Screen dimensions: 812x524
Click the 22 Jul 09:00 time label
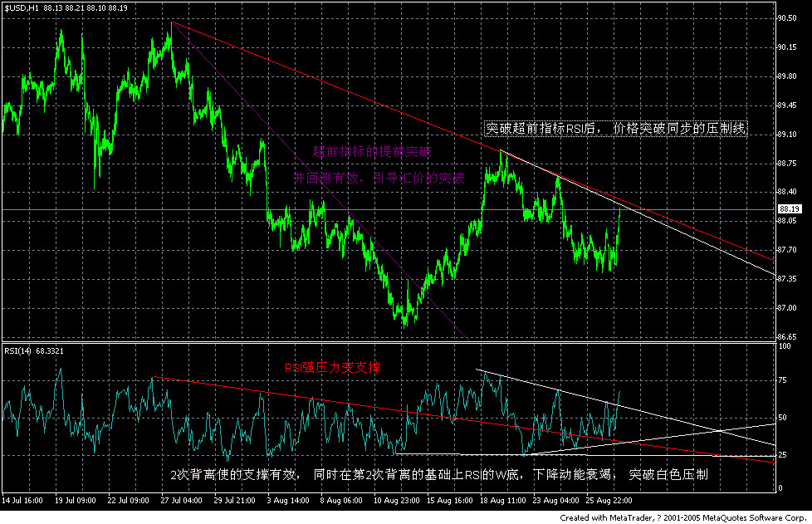pos(129,501)
